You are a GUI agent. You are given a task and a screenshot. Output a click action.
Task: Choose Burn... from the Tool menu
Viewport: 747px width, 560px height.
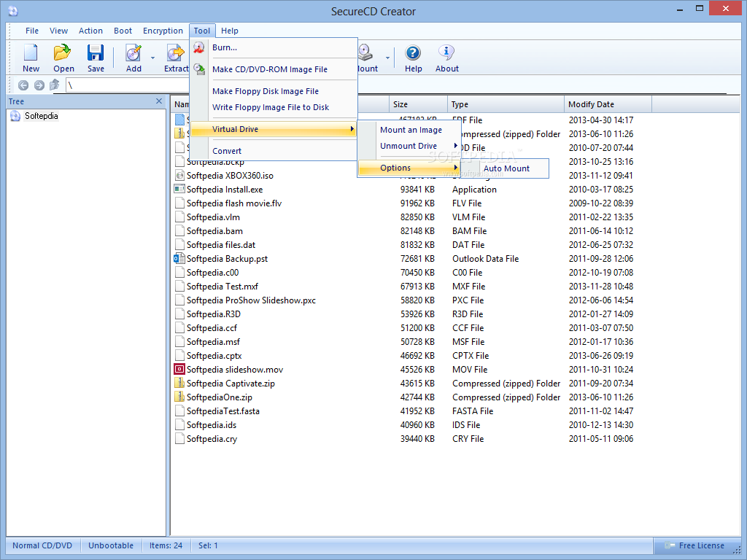pos(274,47)
